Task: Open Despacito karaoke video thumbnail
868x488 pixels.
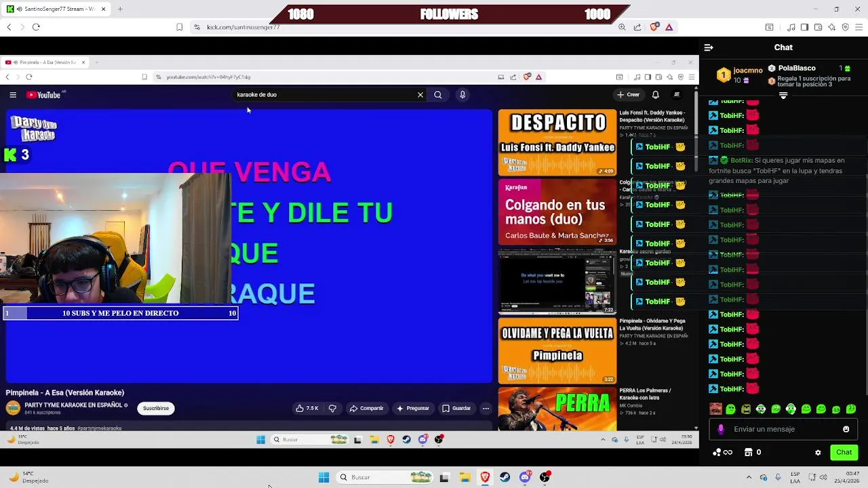Action: tap(557, 142)
